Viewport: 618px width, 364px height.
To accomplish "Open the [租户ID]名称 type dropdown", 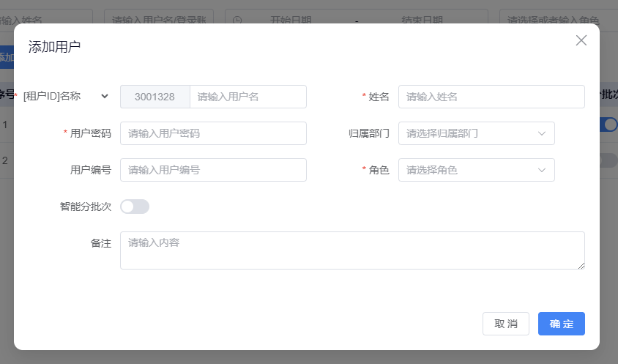I will click(x=64, y=96).
